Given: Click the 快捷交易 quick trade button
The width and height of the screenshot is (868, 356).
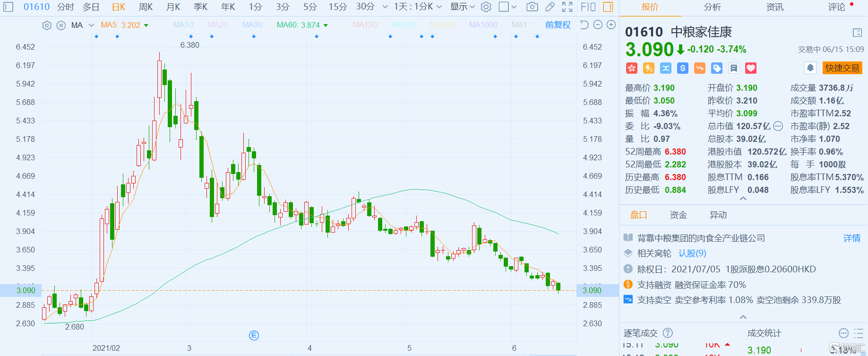Looking at the screenshot, I should click(x=842, y=68).
